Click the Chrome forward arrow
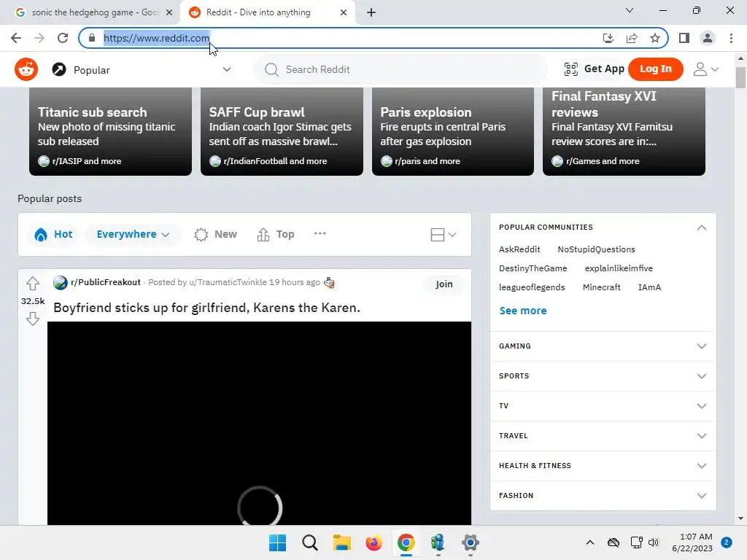This screenshot has height=560, width=747. tap(39, 38)
